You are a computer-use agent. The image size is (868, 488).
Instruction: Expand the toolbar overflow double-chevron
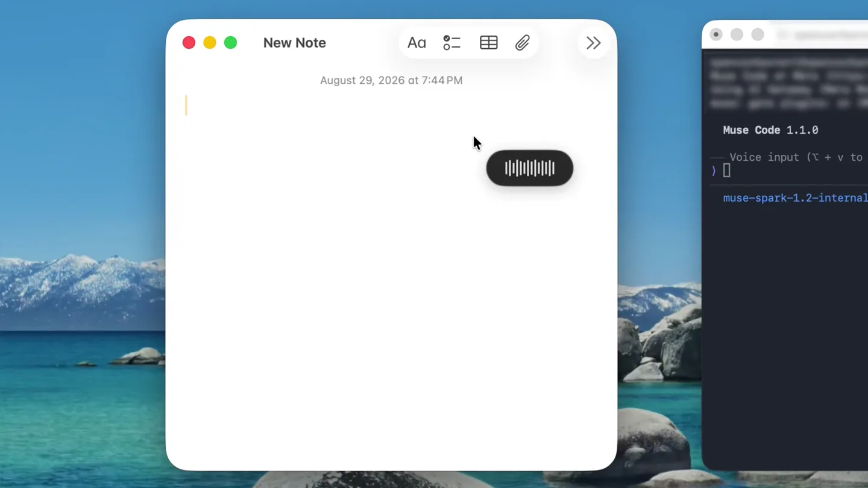point(593,43)
